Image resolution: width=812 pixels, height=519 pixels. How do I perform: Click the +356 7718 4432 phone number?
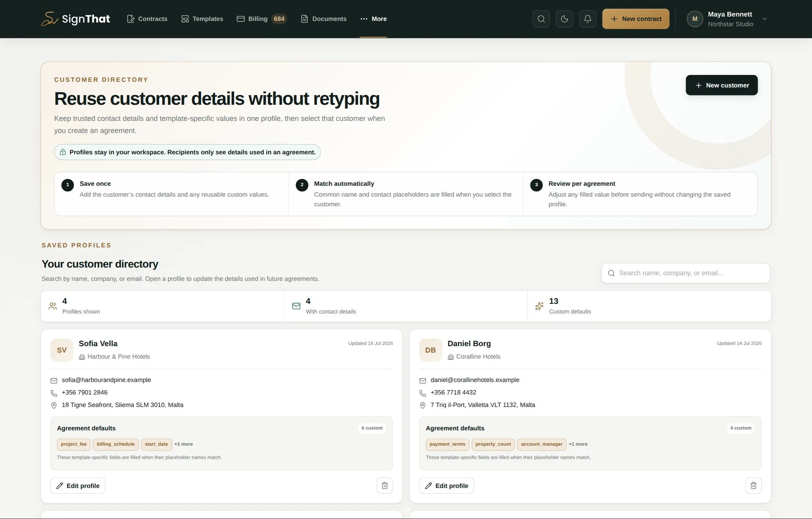click(453, 392)
